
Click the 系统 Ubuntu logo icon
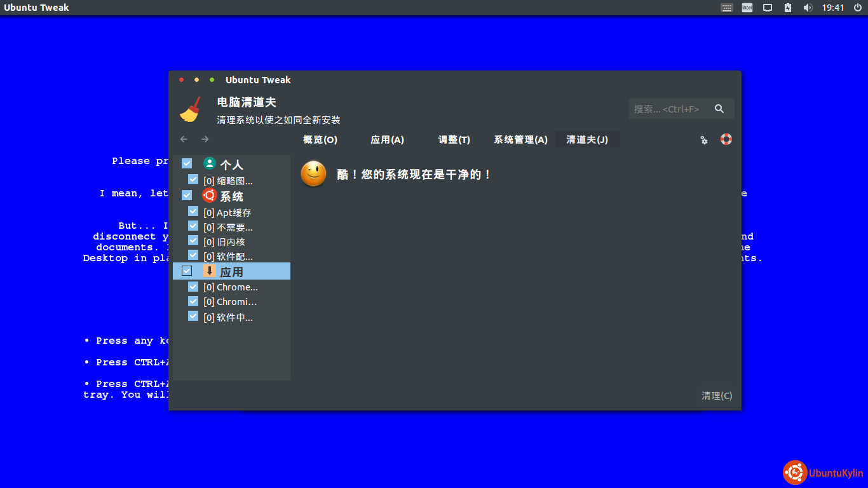pyautogui.click(x=209, y=195)
